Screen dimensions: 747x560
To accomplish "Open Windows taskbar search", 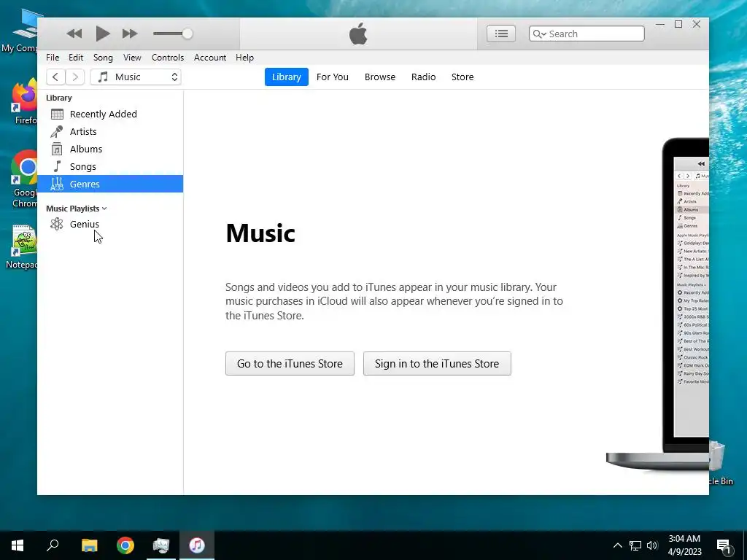I will click(53, 545).
